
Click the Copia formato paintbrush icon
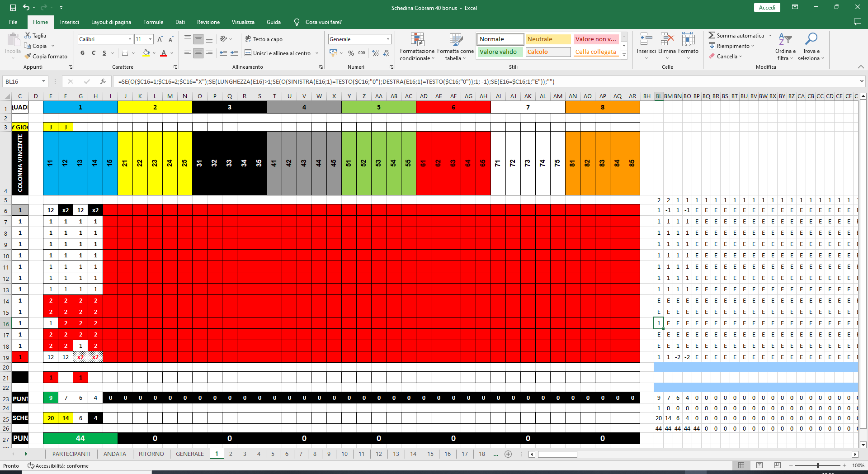tap(28, 56)
